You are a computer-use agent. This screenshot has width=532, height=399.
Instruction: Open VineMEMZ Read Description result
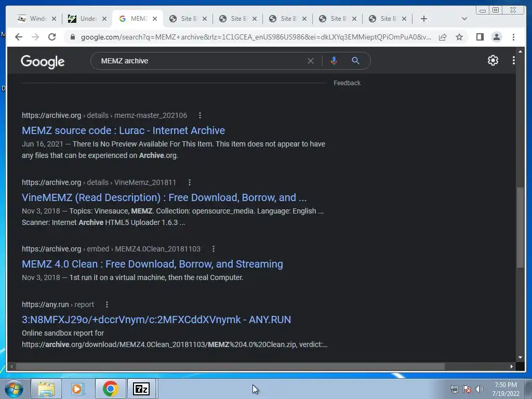(x=164, y=197)
